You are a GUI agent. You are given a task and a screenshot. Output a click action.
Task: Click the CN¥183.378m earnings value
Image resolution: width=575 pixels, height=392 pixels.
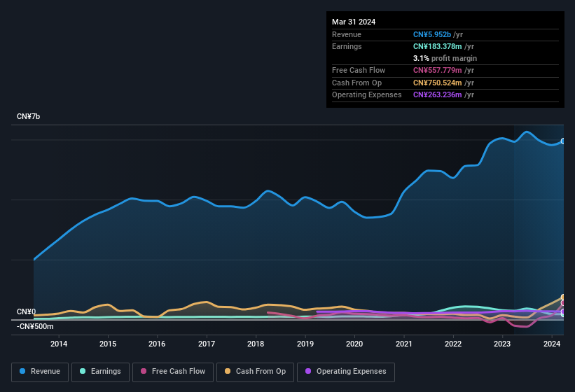pos(438,46)
